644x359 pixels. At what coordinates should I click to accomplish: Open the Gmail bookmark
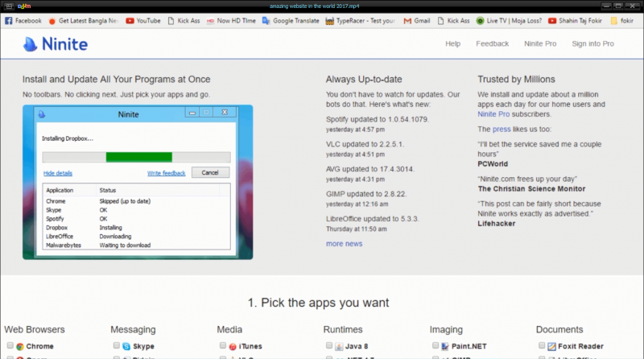point(417,21)
